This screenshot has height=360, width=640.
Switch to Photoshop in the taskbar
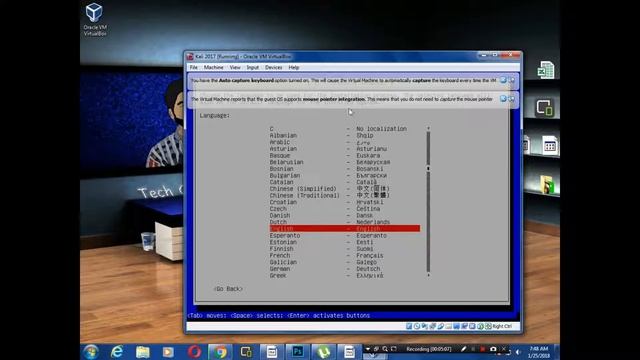point(298,352)
